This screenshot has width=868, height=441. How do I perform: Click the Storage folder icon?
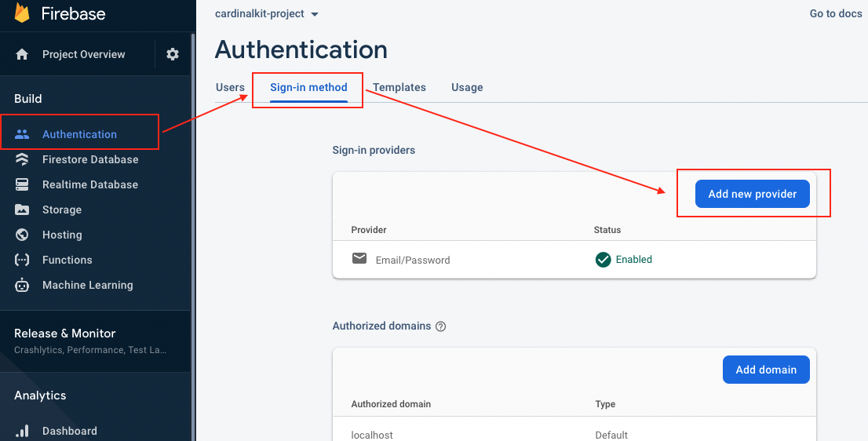[x=22, y=210]
